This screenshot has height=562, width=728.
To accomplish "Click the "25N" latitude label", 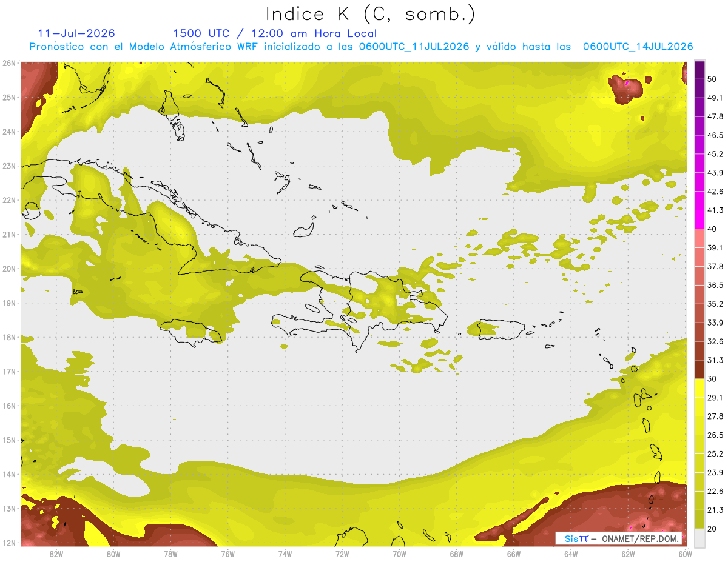I will click(x=9, y=97).
